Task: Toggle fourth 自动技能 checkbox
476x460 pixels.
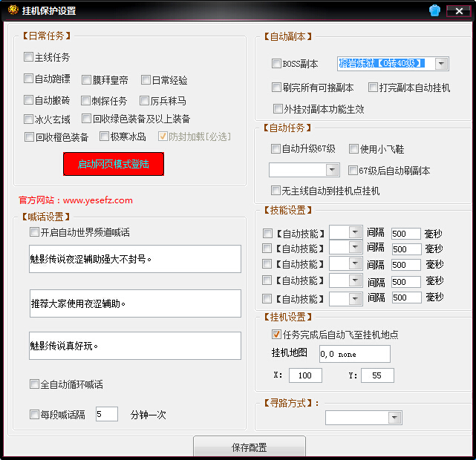Action: [267, 280]
